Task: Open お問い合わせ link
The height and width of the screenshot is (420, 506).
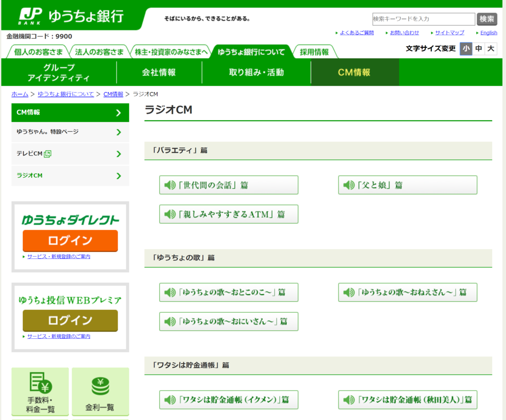Action: pyautogui.click(x=404, y=33)
